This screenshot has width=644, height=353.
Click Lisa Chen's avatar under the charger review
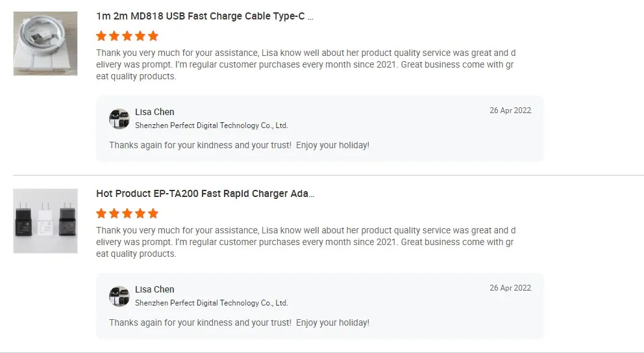[x=119, y=296]
